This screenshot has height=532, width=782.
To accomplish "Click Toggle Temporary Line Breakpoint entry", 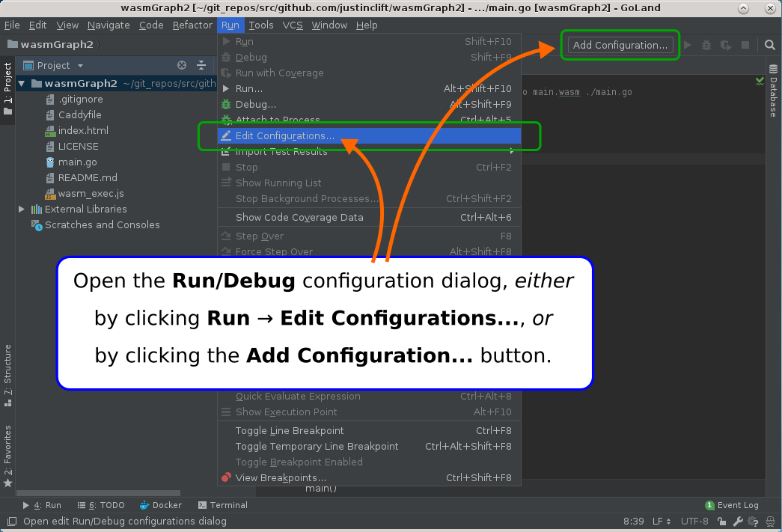I will tap(369, 446).
